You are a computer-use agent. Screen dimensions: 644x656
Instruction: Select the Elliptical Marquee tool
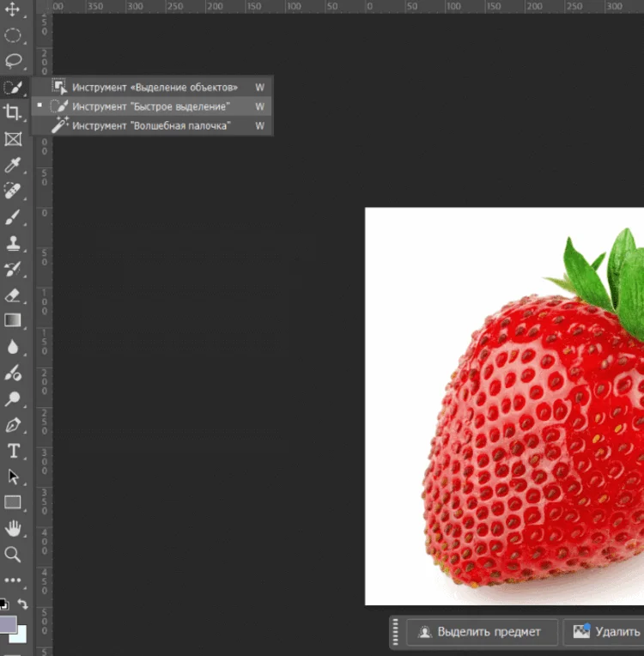(13, 35)
